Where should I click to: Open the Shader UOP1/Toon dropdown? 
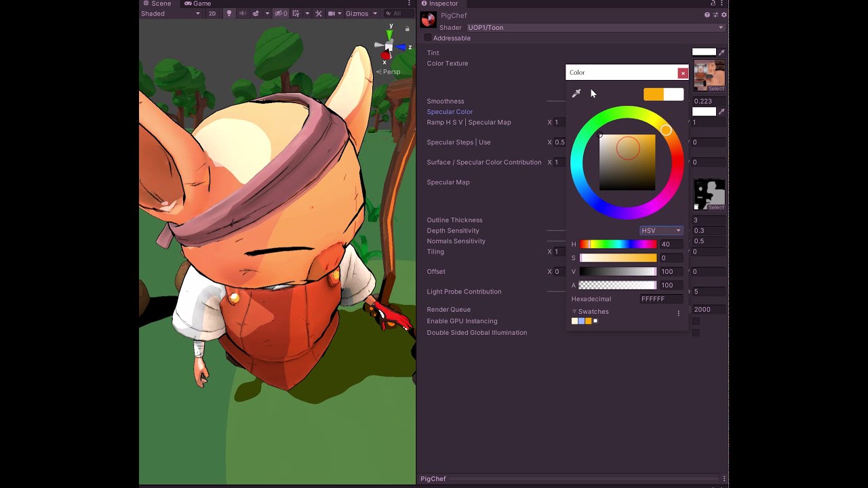pos(595,28)
